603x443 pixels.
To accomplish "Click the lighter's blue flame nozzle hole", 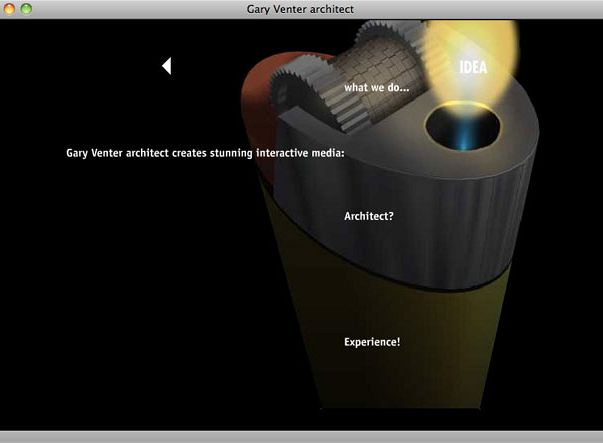I will [459, 131].
